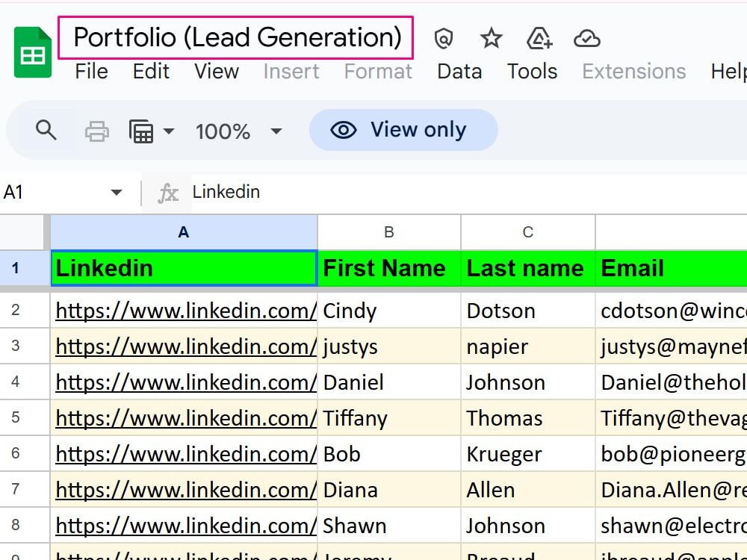Screen dimensions: 747x560
Task: Select row 2 header
Action: tap(24, 310)
